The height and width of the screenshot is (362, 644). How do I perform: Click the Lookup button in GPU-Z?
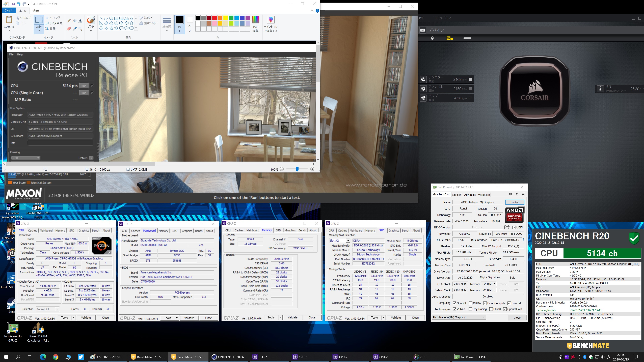(x=515, y=202)
